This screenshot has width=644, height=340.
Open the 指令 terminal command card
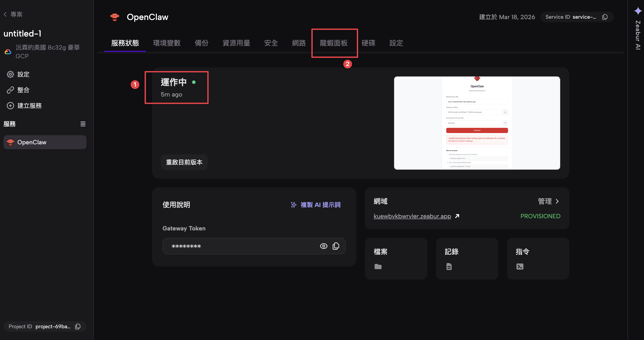(x=538, y=258)
